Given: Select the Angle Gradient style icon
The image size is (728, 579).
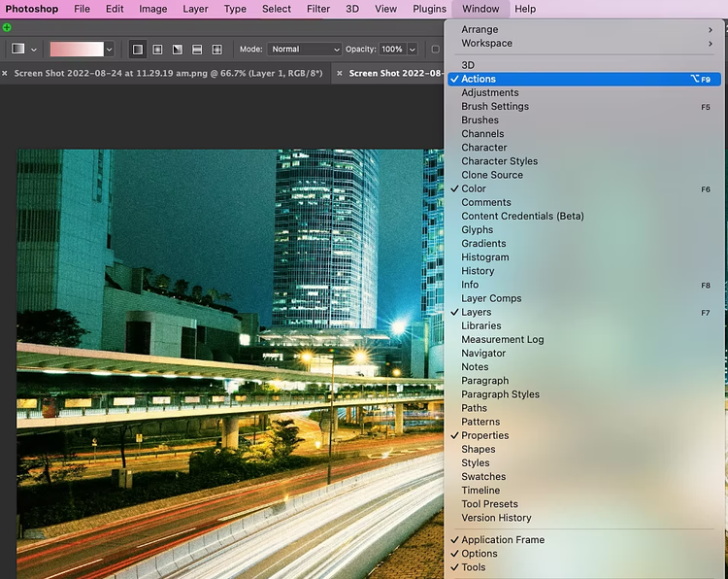Looking at the screenshot, I should [x=178, y=49].
